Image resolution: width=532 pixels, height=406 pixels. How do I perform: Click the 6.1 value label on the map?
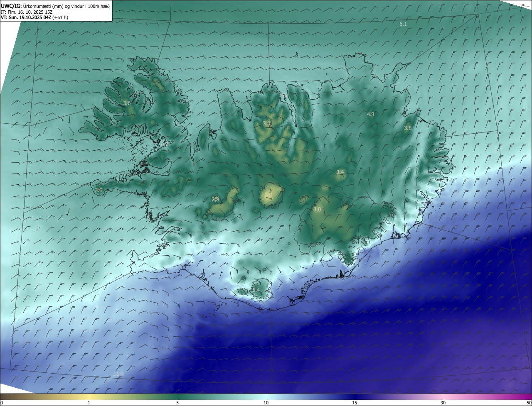click(x=403, y=24)
